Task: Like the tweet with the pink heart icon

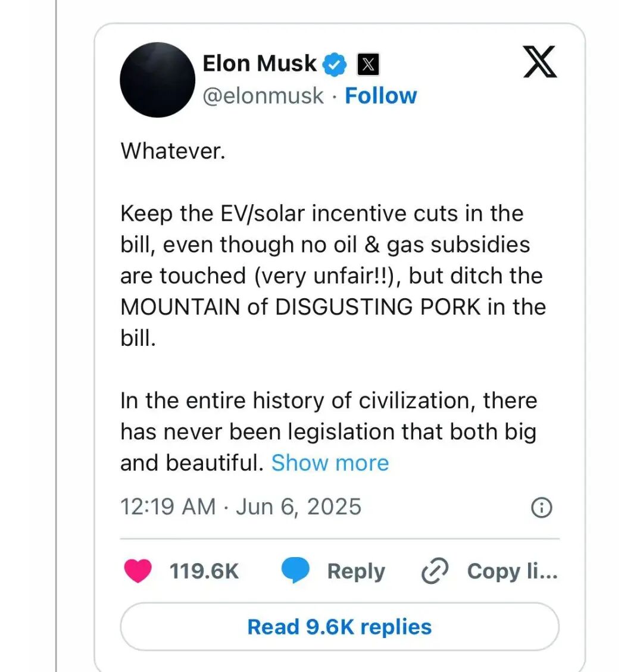Action: [138, 571]
